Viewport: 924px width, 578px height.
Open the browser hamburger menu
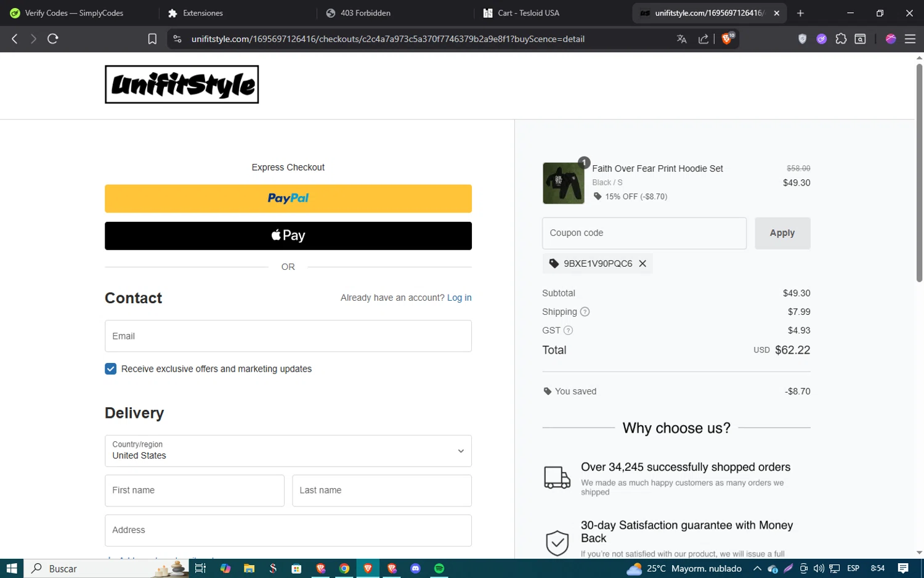(910, 39)
